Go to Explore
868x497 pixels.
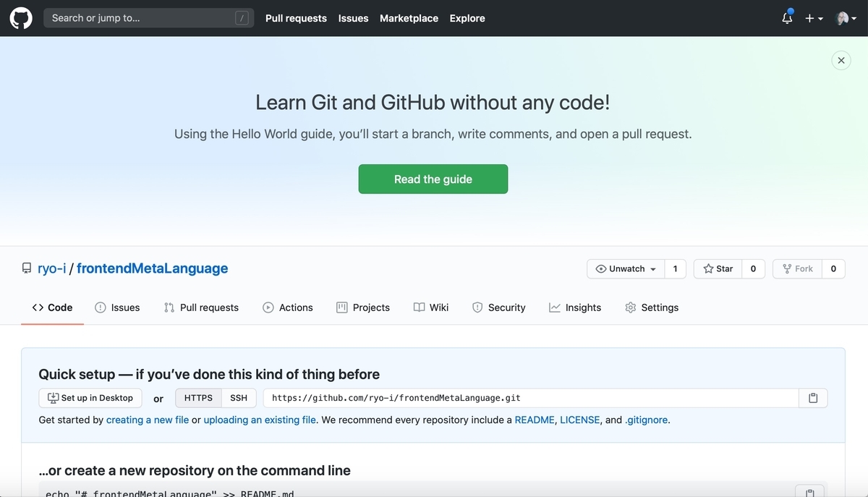pos(467,18)
